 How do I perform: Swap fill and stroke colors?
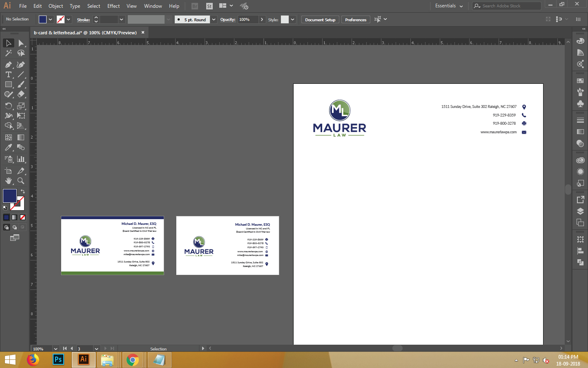point(23,191)
